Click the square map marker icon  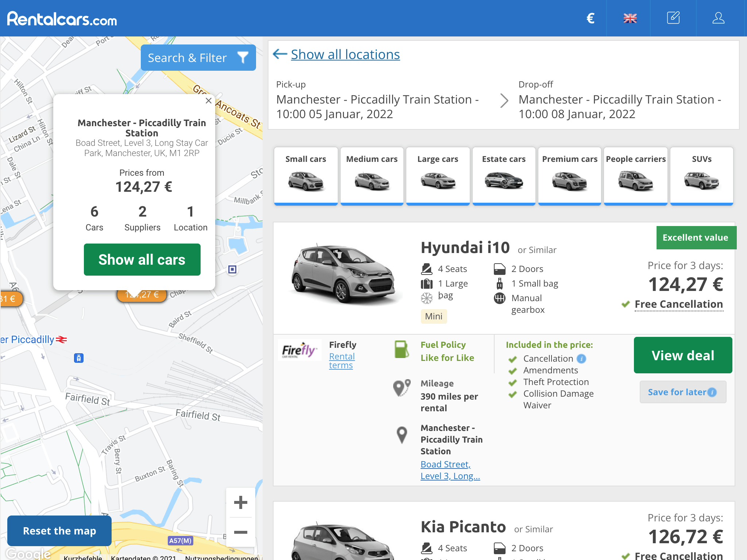tap(232, 269)
